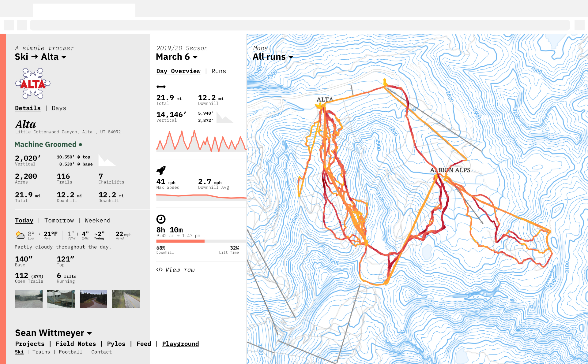Viewport: 588px width, 364px height.
Task: Click the code brackets View raw icon
Action: pyautogui.click(x=159, y=270)
